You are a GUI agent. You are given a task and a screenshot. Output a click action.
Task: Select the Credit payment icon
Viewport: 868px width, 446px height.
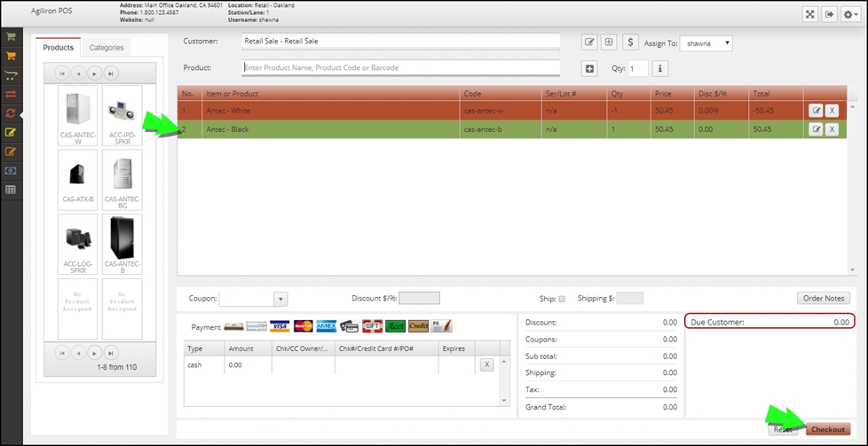[x=419, y=326]
